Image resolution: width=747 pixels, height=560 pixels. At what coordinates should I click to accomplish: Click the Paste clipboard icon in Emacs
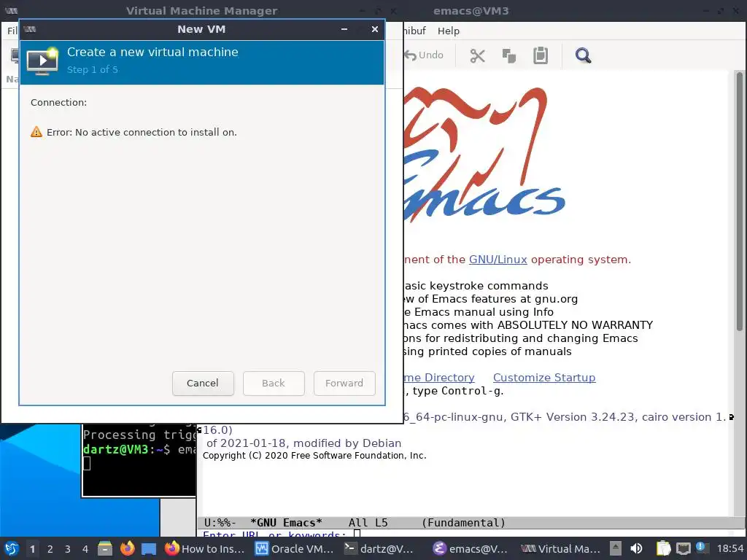click(x=541, y=55)
